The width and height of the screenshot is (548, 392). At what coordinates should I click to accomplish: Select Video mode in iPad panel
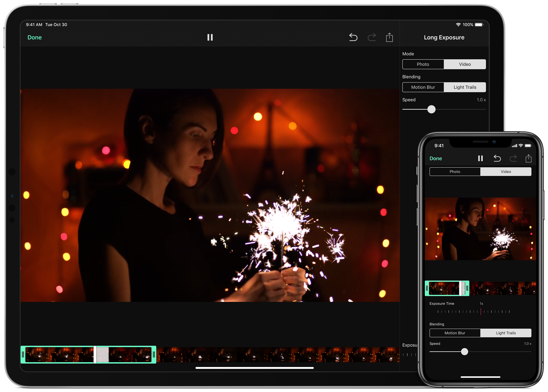click(x=465, y=64)
